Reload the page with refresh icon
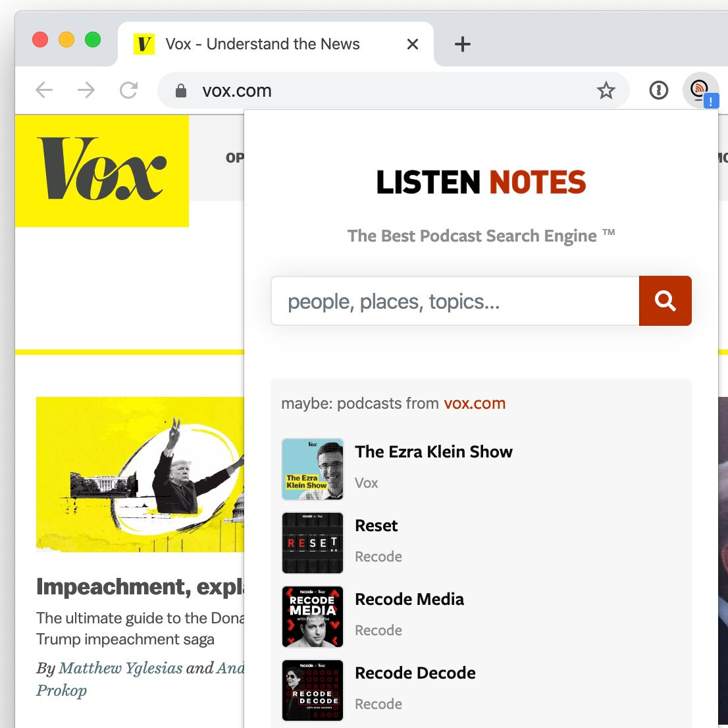The height and width of the screenshot is (728, 728). [x=128, y=90]
